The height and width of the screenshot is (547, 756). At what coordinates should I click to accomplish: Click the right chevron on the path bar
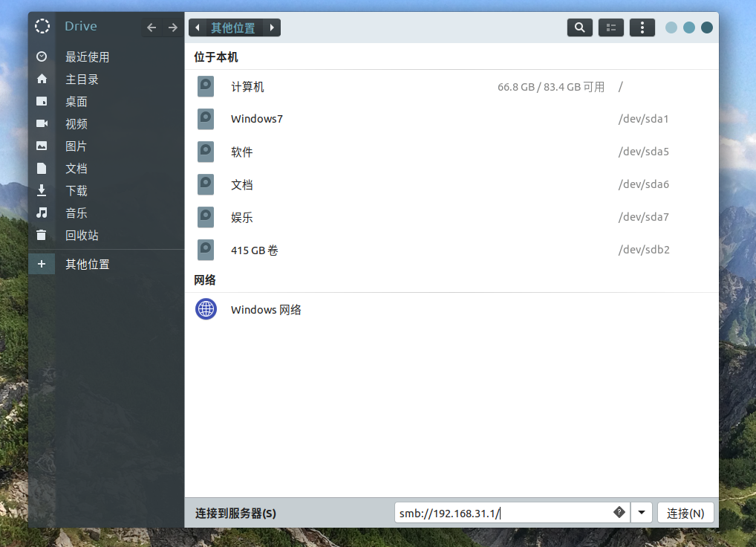pyautogui.click(x=272, y=27)
